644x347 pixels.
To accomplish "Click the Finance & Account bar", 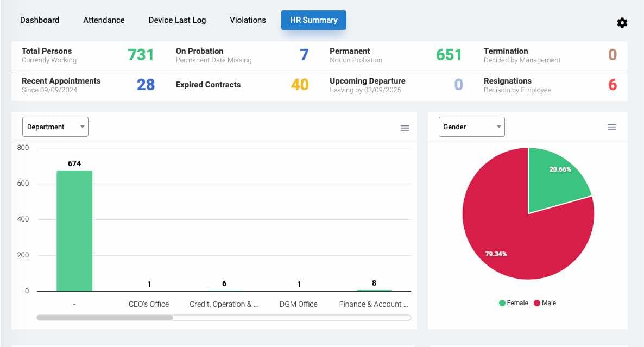I will 374,291.
